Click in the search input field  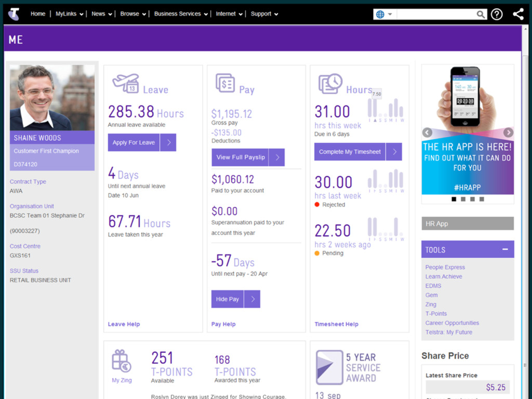[436, 14]
